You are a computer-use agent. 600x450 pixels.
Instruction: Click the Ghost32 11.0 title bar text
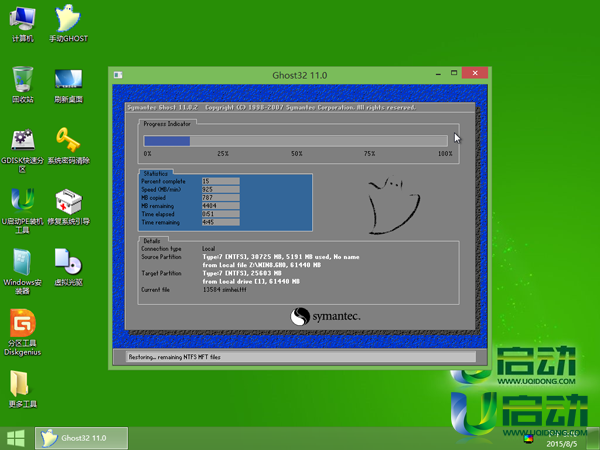click(300, 75)
